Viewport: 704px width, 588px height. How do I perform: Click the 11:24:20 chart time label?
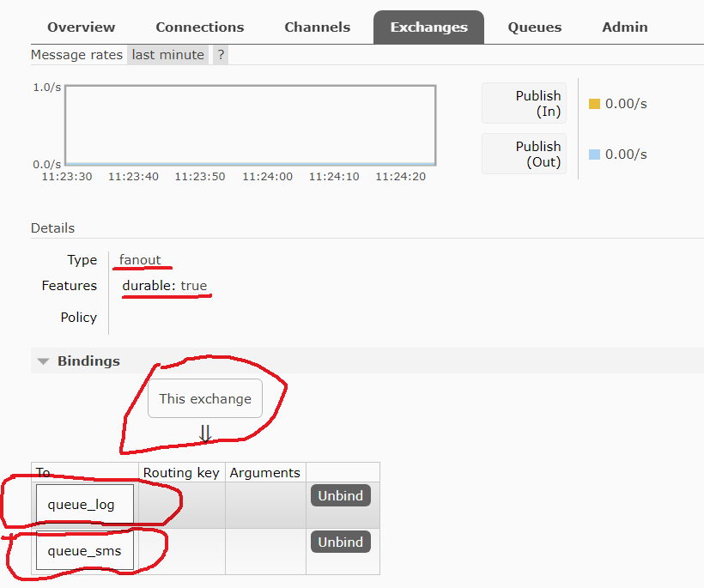click(x=400, y=177)
